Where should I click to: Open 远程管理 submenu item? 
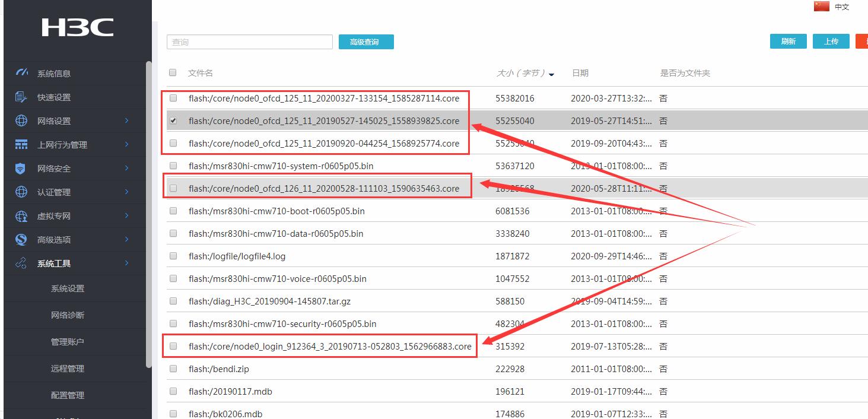pos(68,369)
